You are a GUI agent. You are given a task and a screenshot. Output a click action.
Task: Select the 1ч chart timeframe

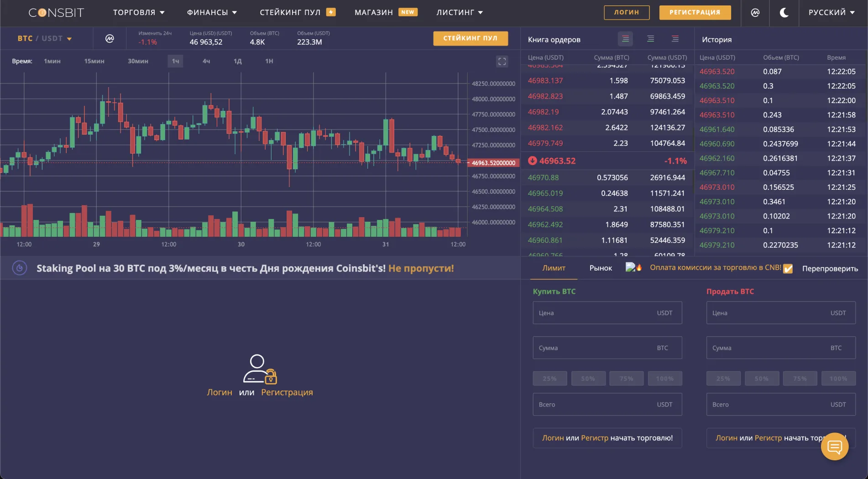pyautogui.click(x=175, y=61)
